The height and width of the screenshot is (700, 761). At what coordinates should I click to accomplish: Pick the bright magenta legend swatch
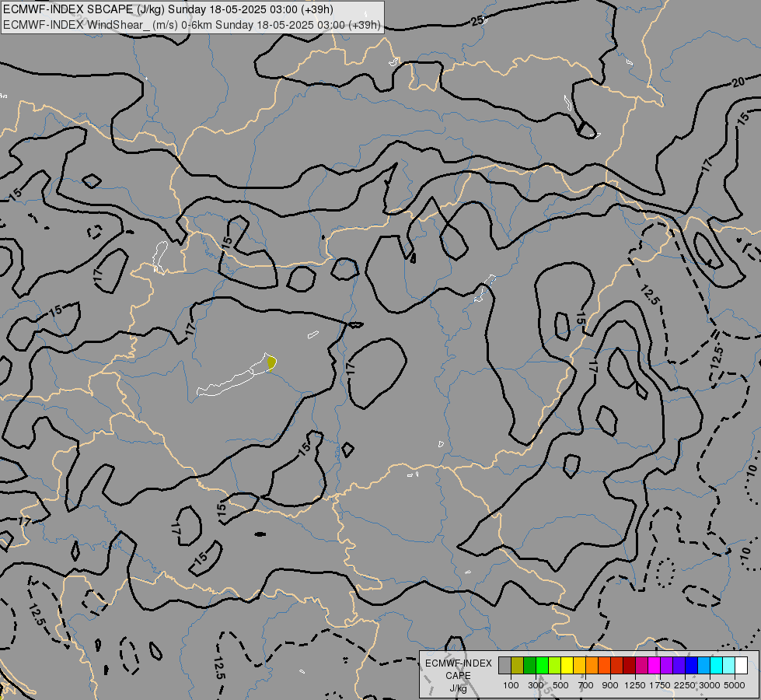pyautogui.click(x=655, y=665)
